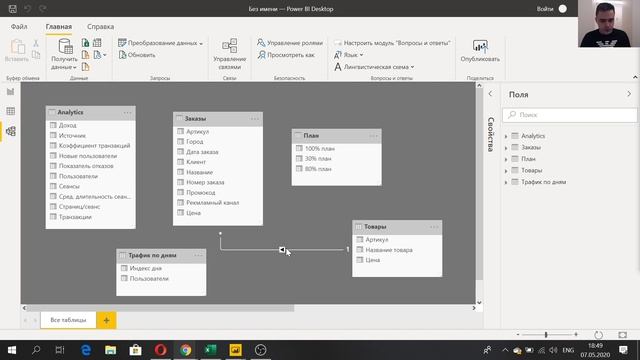The height and width of the screenshot is (360, 640).
Task: Select the Главная ribbon tab
Action: (x=59, y=27)
